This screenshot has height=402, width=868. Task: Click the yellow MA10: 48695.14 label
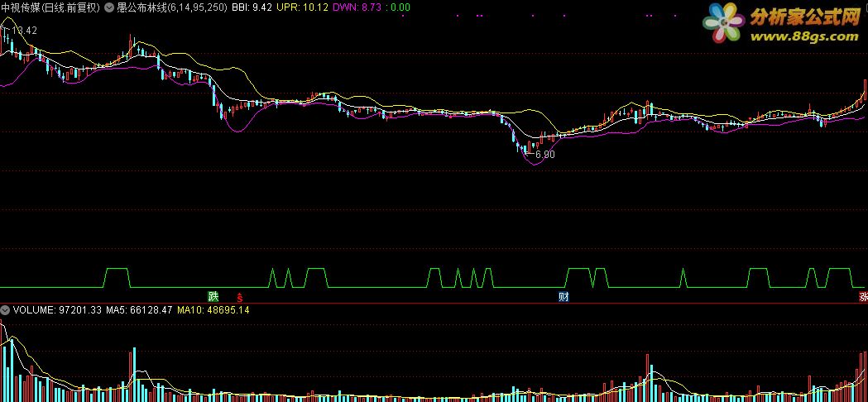tap(213, 310)
